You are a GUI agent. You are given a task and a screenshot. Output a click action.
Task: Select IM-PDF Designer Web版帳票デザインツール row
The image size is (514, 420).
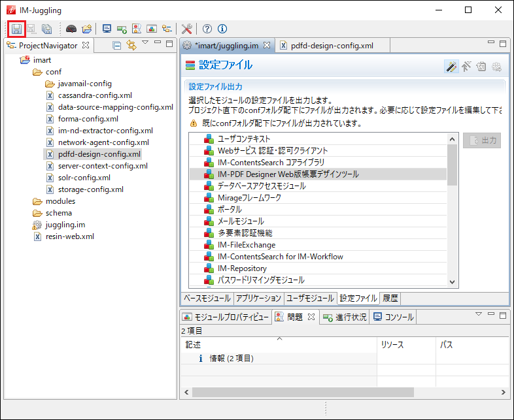click(318, 174)
